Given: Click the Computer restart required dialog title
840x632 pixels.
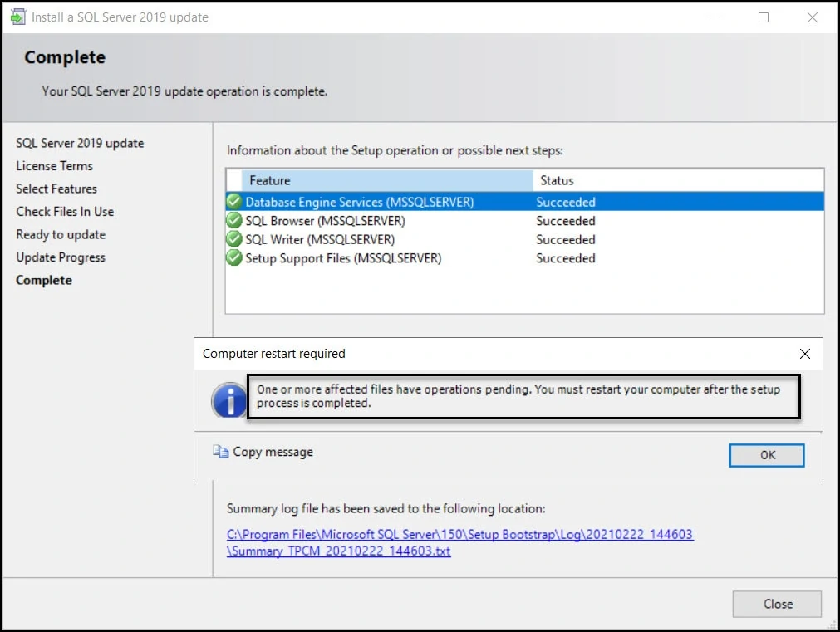Looking at the screenshot, I should point(273,354).
